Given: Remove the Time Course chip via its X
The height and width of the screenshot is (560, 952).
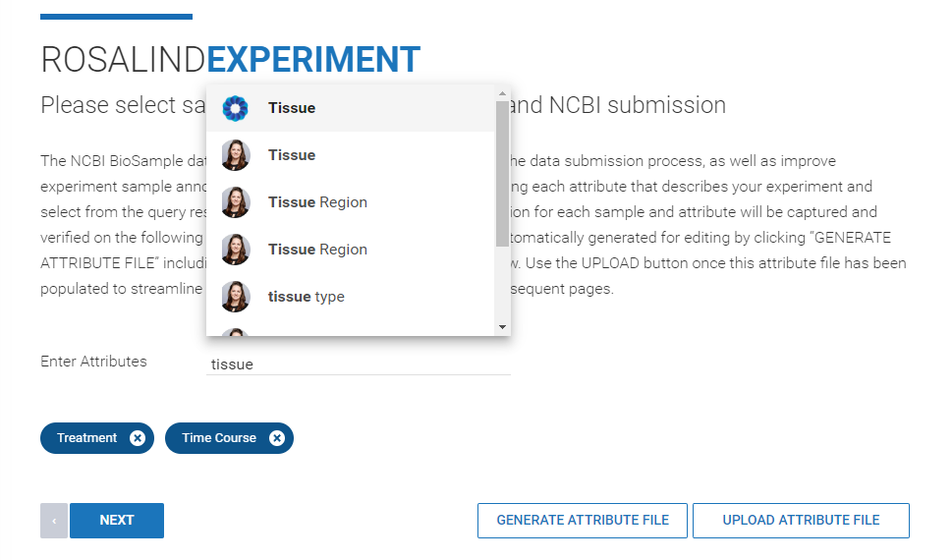Looking at the screenshot, I should (277, 438).
